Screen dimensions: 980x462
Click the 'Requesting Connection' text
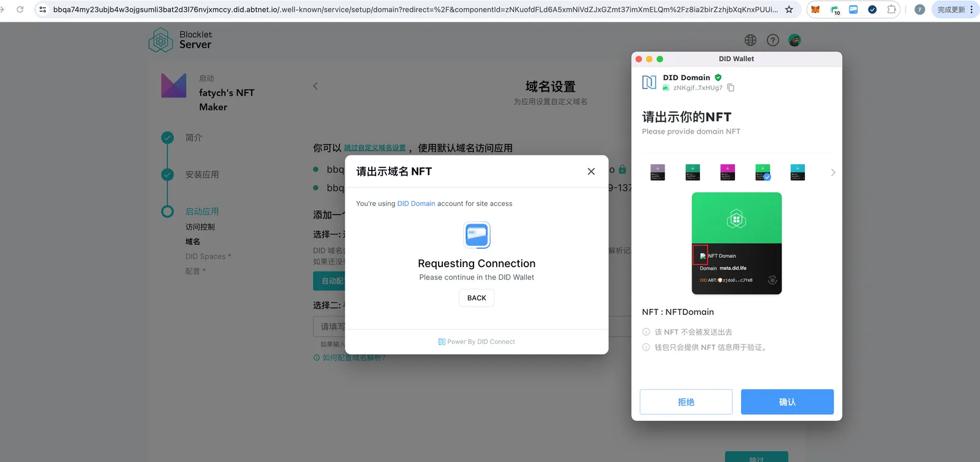tap(477, 263)
